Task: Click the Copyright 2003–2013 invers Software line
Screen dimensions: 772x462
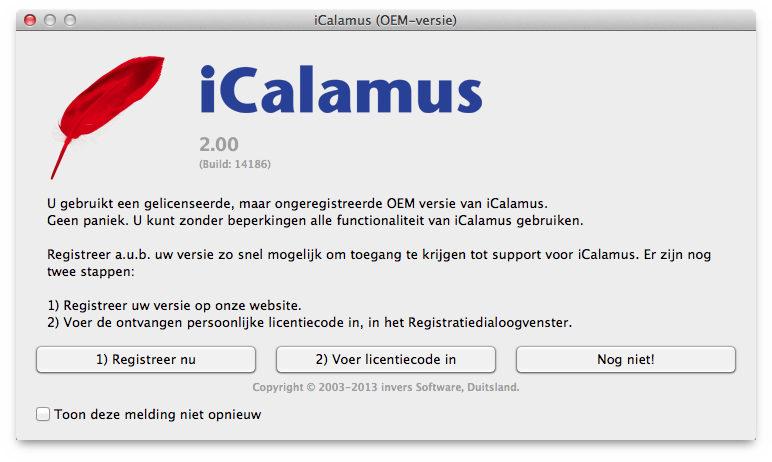Action: coord(386,387)
